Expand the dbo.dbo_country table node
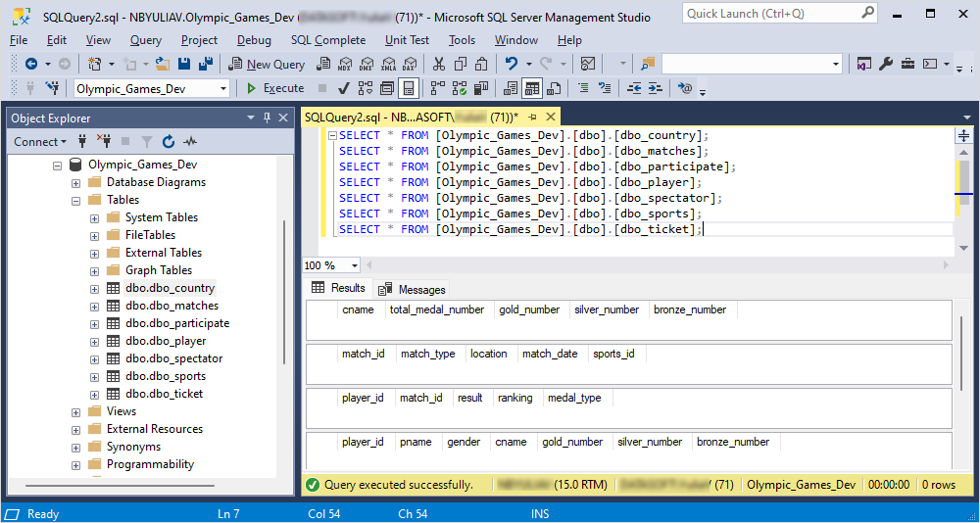Image resolution: width=980 pixels, height=523 pixels. [94, 289]
